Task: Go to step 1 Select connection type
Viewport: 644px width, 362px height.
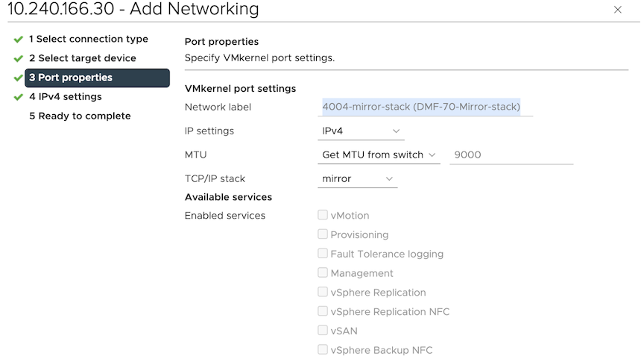Action: coord(88,39)
